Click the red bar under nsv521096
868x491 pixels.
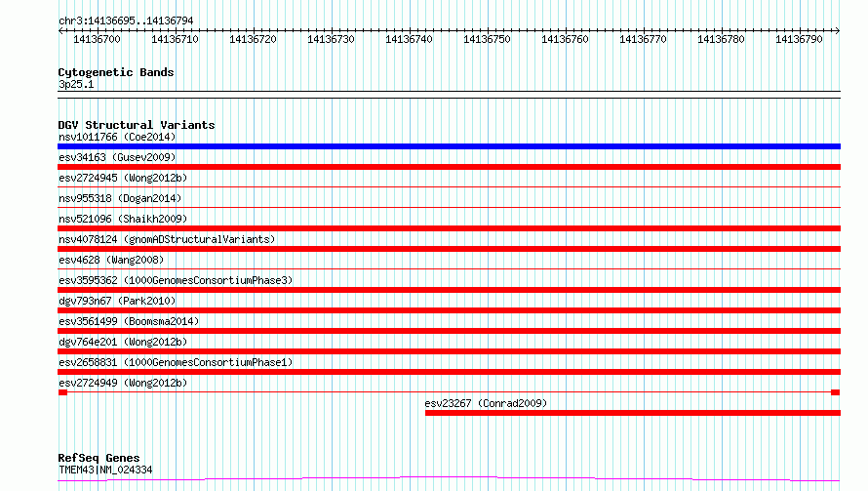pyautogui.click(x=449, y=228)
